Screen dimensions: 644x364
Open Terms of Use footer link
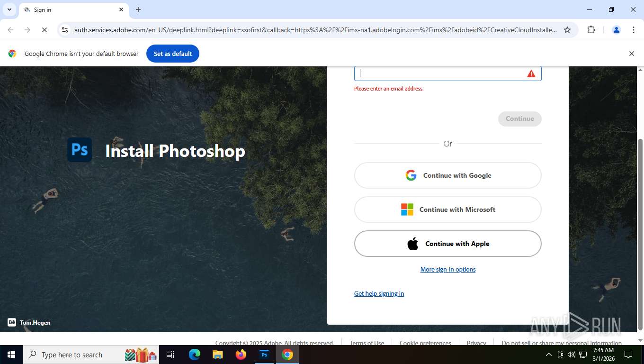point(367,343)
